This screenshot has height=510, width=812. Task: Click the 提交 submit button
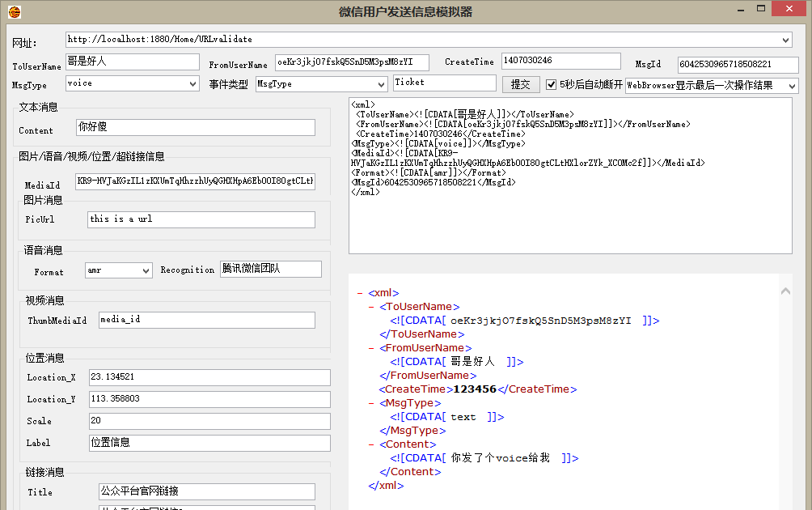point(521,84)
